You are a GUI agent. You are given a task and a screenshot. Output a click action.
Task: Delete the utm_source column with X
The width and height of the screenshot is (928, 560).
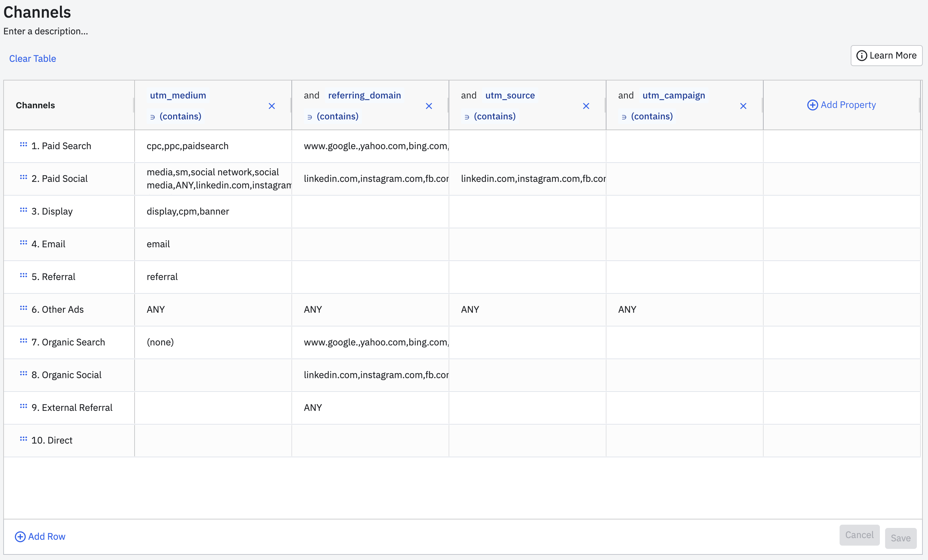click(586, 106)
